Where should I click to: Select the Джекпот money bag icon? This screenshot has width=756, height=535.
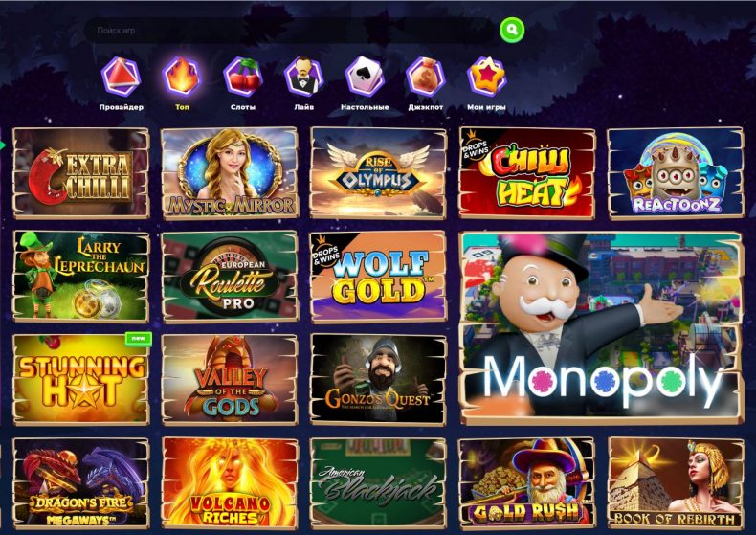tap(426, 77)
